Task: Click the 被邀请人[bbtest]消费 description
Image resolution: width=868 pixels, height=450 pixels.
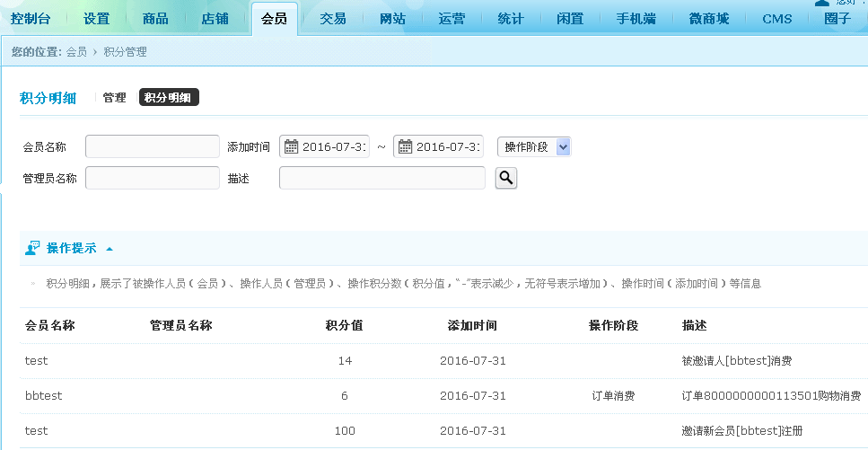Action: pyautogui.click(x=737, y=361)
